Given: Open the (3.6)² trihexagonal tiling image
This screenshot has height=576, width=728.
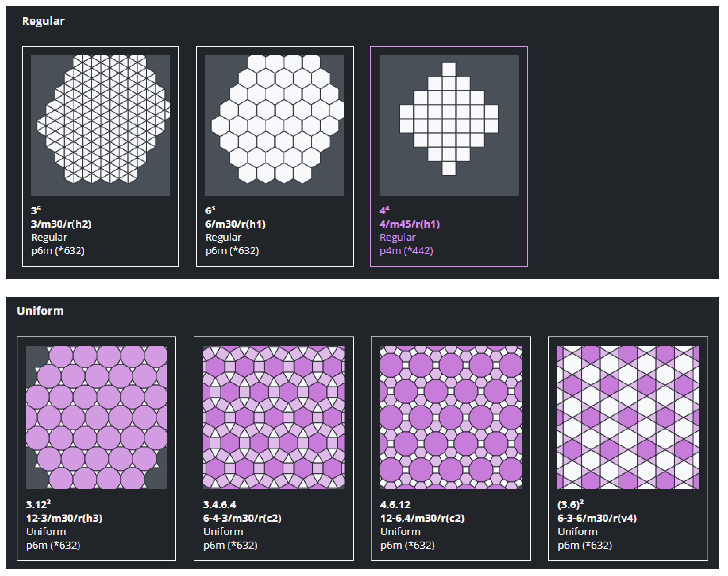Looking at the screenshot, I should [628, 417].
